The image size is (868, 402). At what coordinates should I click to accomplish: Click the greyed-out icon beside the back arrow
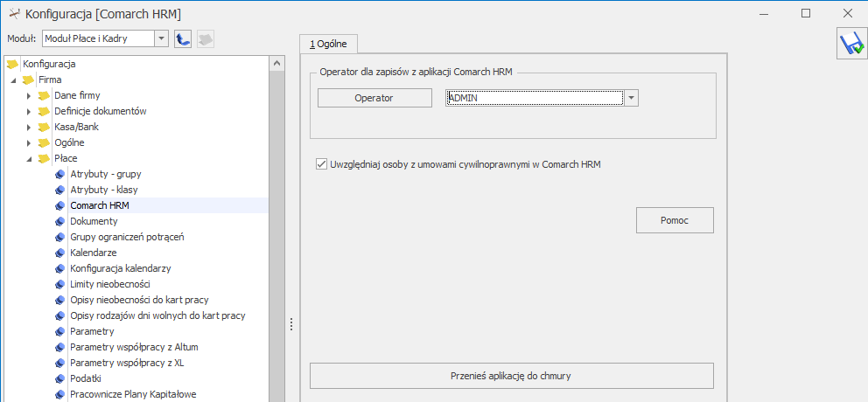[206, 38]
